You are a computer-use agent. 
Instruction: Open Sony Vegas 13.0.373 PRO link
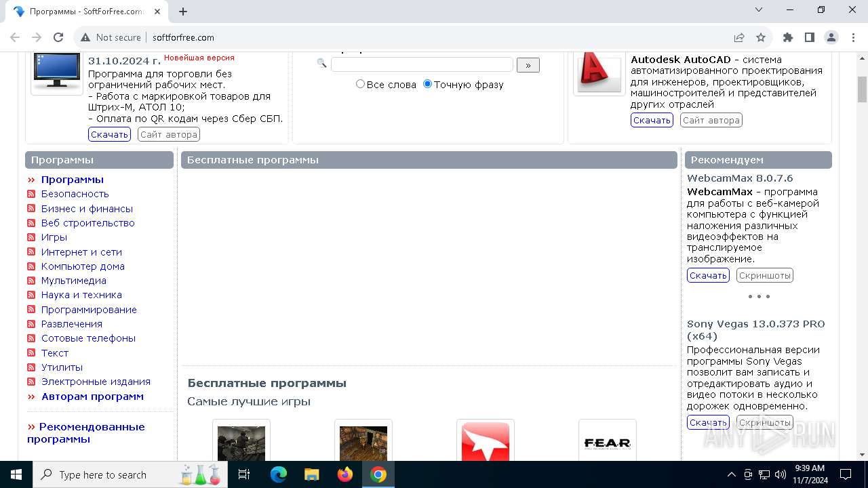tap(756, 329)
